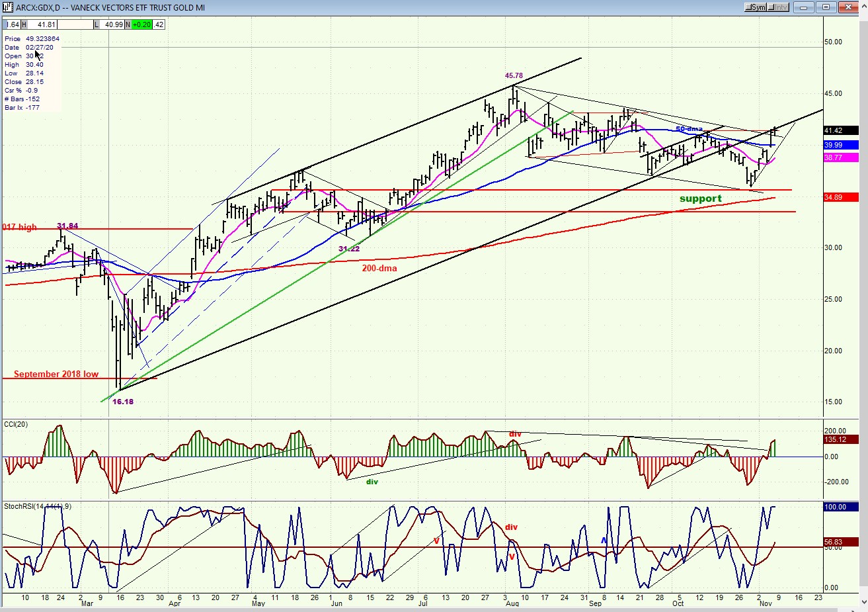Close the GDX chart window
The image size is (868, 612).
[x=848, y=7]
